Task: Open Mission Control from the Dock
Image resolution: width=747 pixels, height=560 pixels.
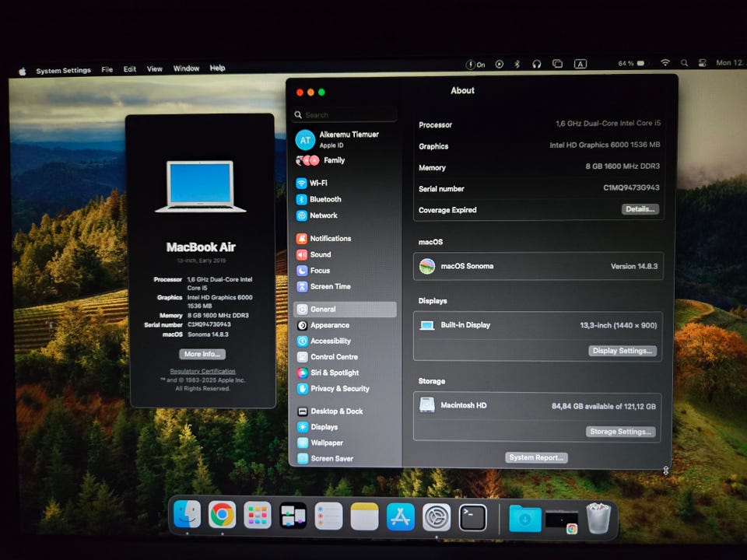Action: (x=293, y=516)
